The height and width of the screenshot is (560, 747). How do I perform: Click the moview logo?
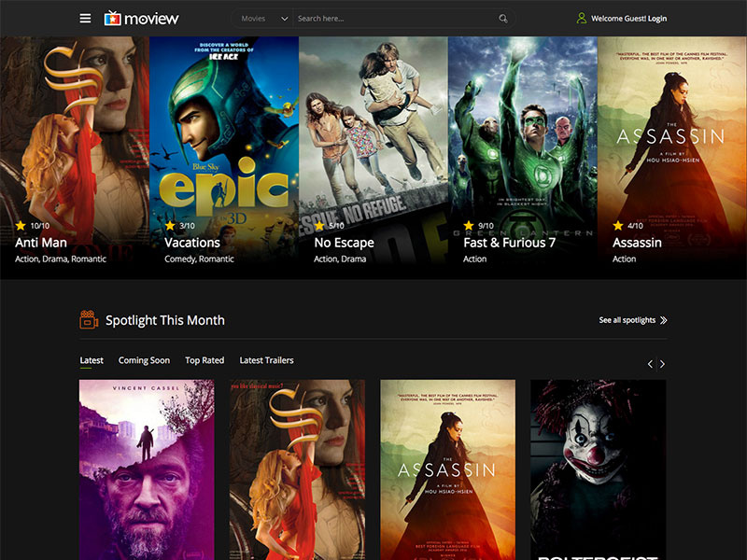142,19
